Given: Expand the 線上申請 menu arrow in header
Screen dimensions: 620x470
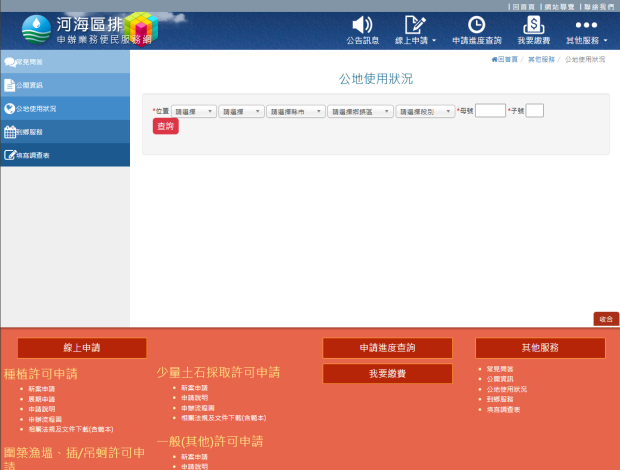Looking at the screenshot, I should [434, 40].
